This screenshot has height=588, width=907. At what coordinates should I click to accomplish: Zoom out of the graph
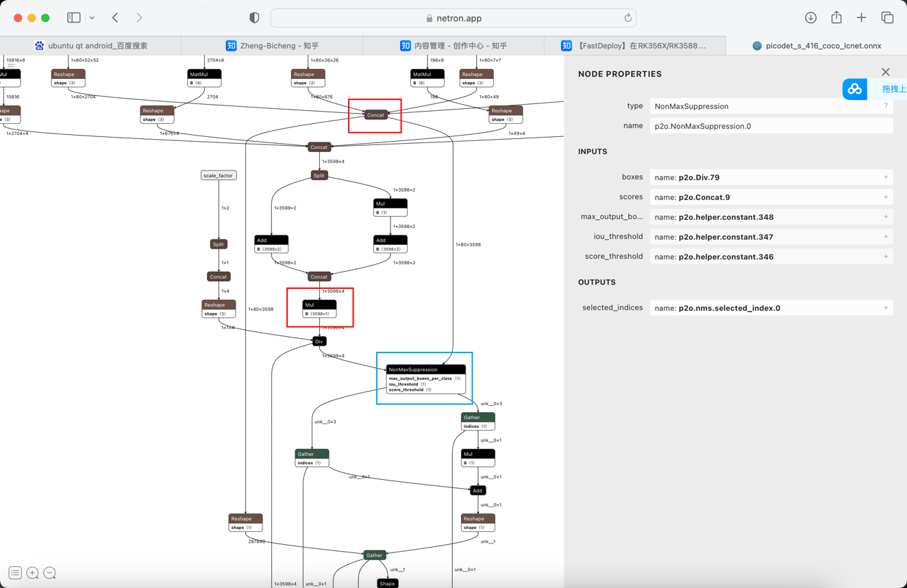(50, 573)
